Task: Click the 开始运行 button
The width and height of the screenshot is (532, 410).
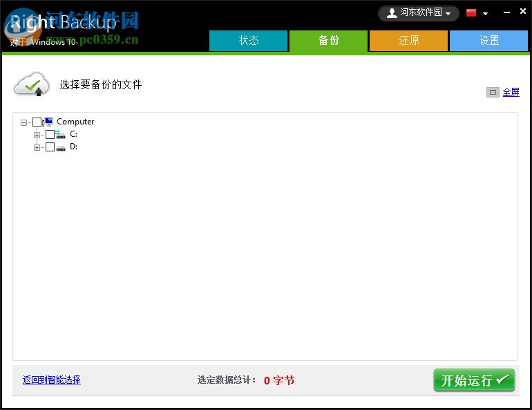Action: 474,380
